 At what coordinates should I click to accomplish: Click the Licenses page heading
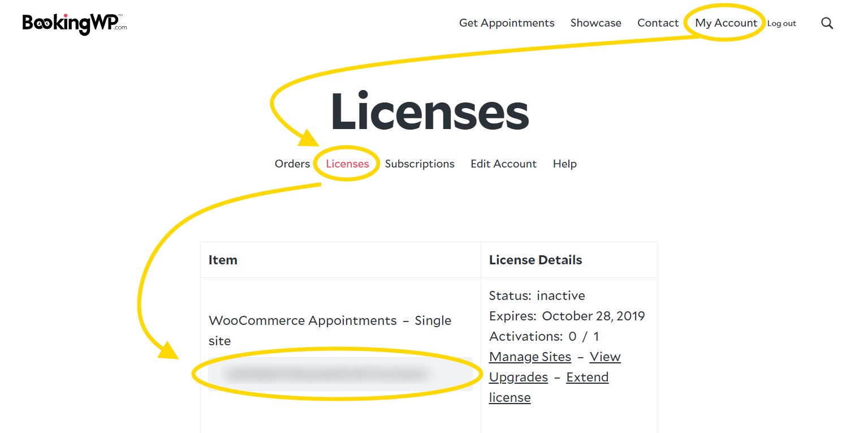pos(430,112)
